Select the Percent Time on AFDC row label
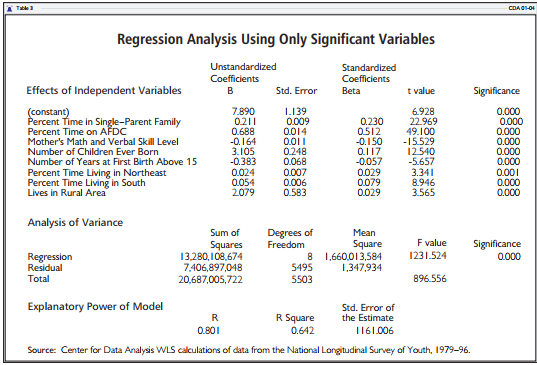Screen dimensions: 537x365 tap(77, 132)
